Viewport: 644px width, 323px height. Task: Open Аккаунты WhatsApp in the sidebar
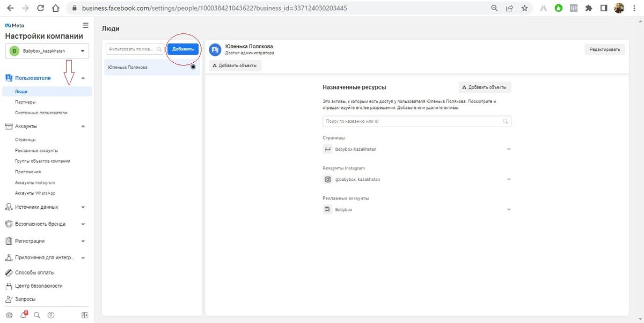coord(35,193)
